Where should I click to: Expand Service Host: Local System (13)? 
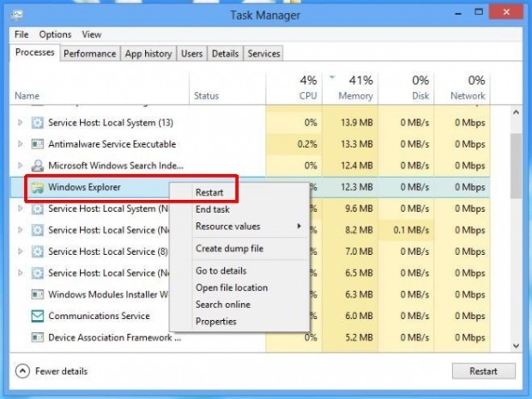[20, 123]
